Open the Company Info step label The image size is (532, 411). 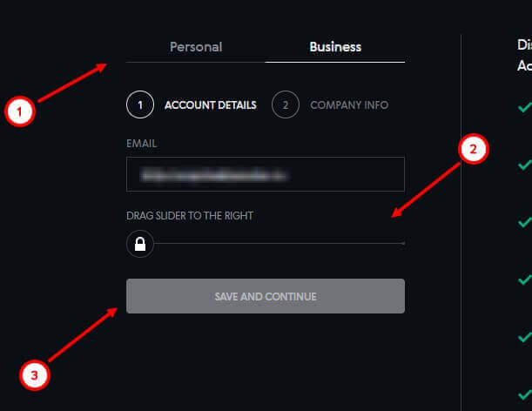[349, 105]
